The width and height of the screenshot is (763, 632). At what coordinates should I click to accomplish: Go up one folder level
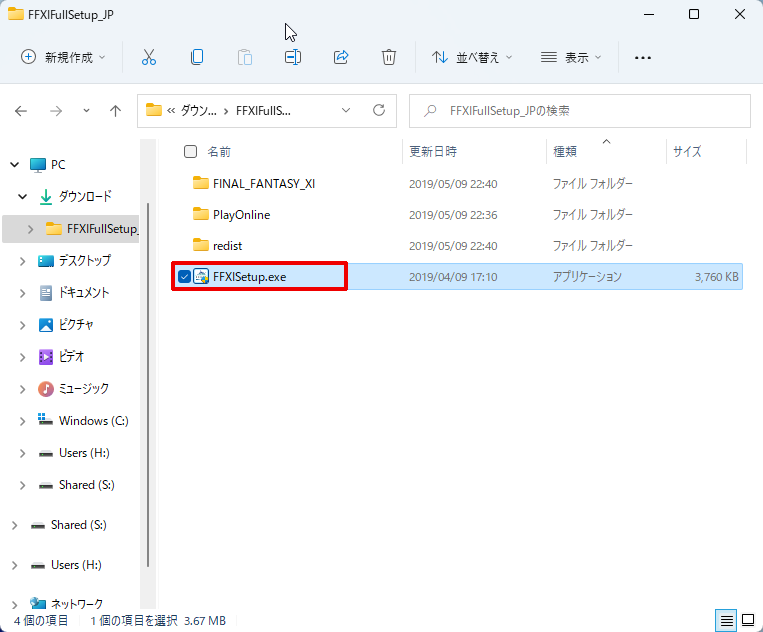pos(115,111)
